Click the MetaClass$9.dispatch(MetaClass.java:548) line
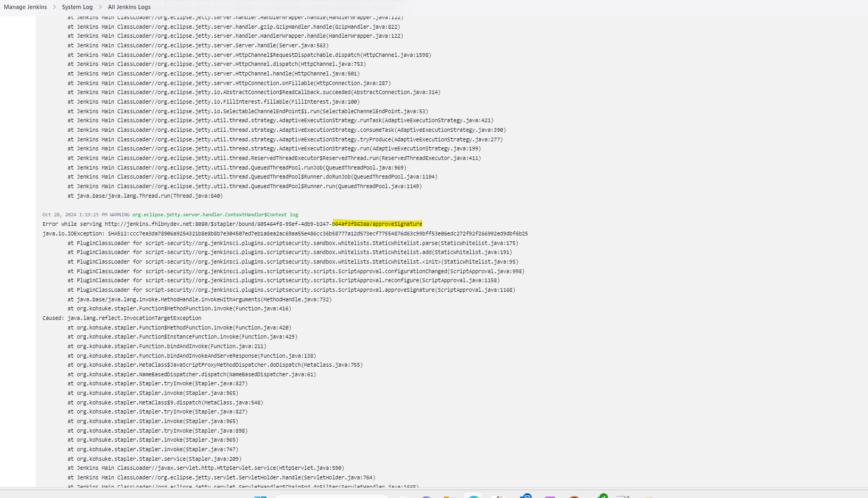 pos(165,402)
